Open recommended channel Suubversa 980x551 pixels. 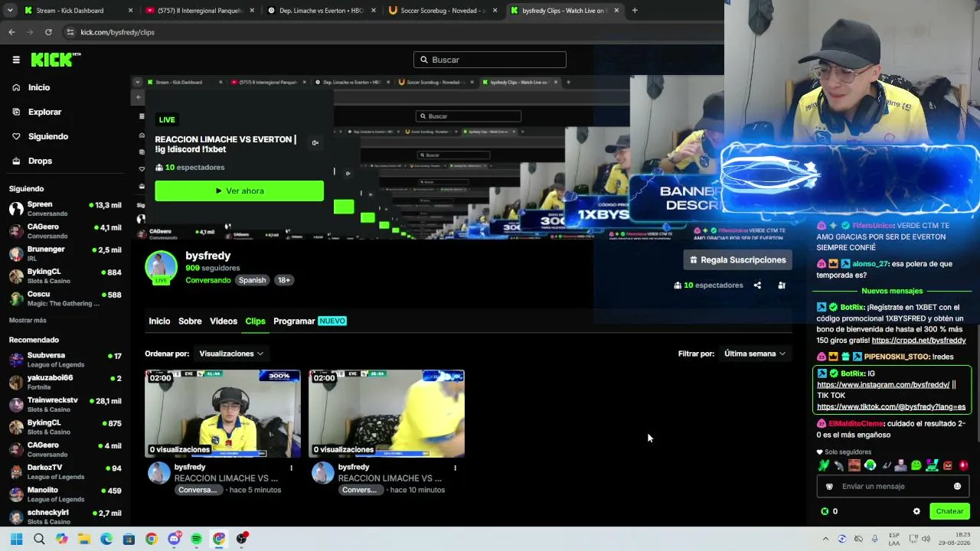click(x=65, y=360)
